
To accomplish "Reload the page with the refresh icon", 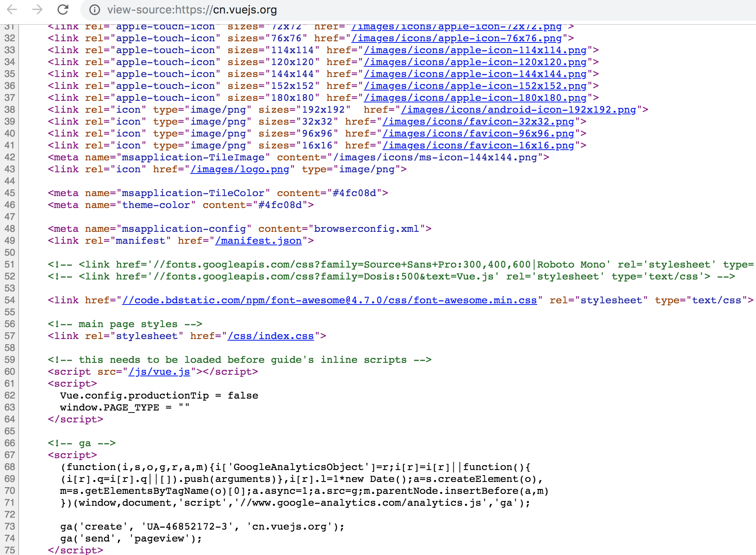I will (x=63, y=10).
